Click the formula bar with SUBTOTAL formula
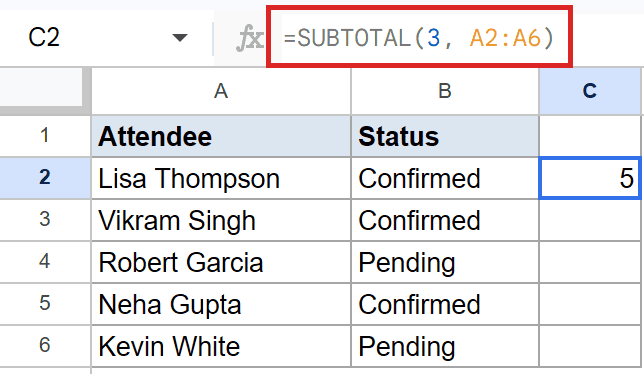 click(419, 38)
